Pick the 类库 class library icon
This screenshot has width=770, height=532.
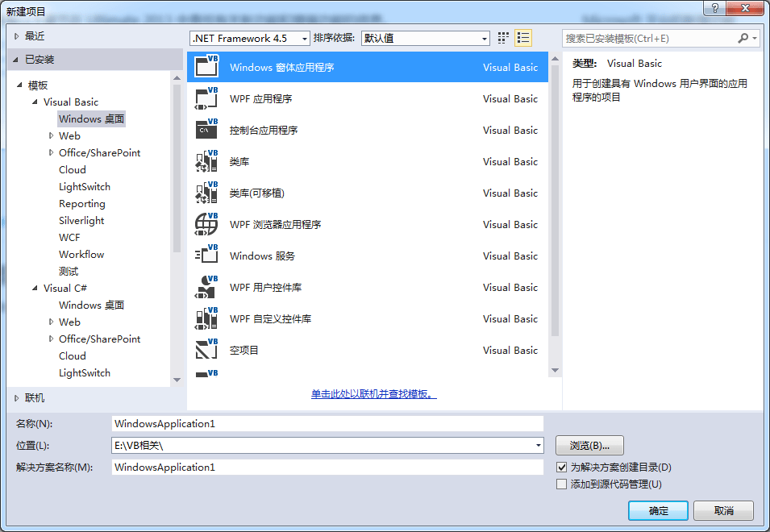tap(206, 161)
